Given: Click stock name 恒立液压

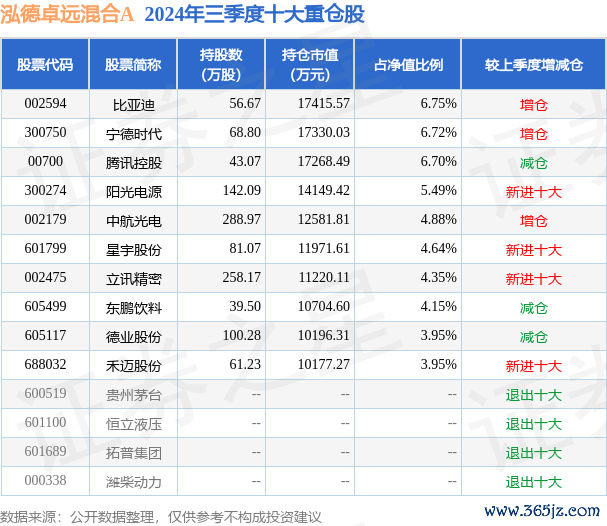Looking at the screenshot, I should [x=134, y=424].
